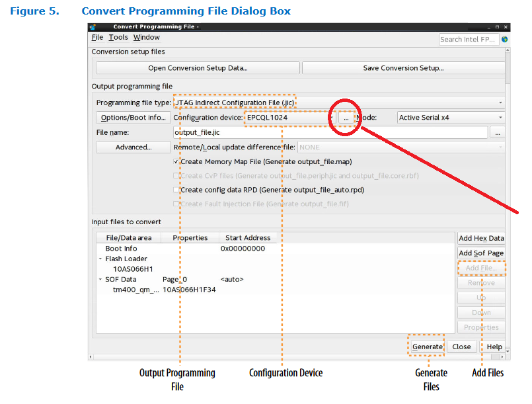Click the <auto> start address cell

point(232,280)
